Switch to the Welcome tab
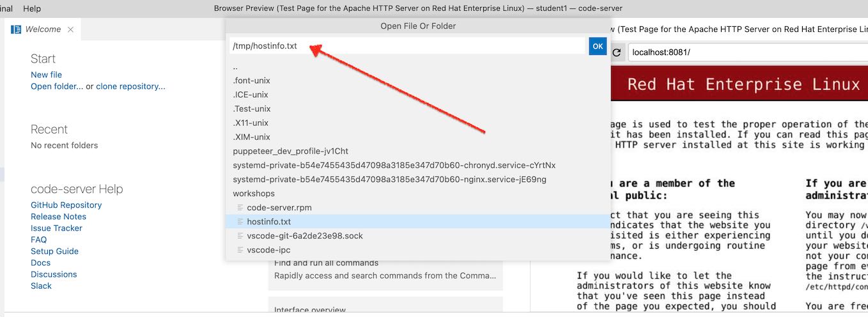868x317 pixels. click(x=43, y=29)
